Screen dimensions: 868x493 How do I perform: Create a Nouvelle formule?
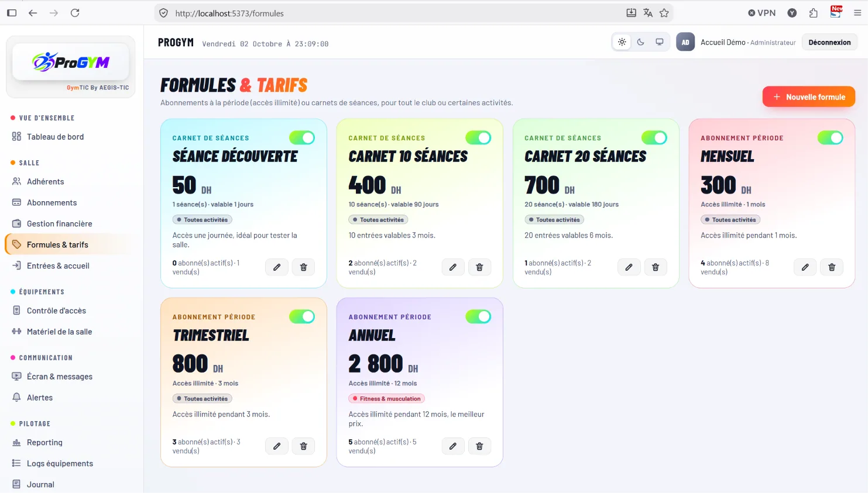pyautogui.click(x=808, y=97)
